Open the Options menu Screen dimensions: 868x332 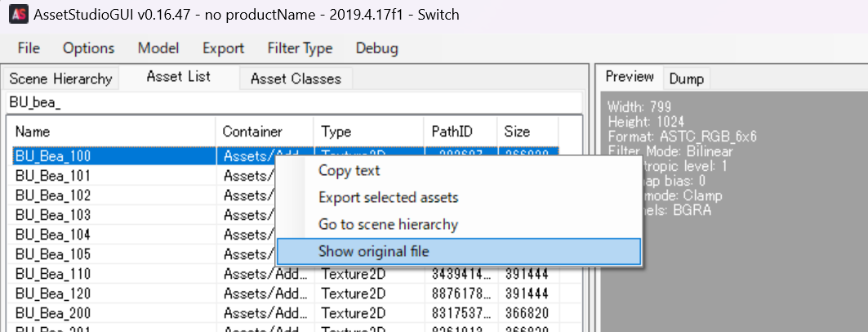(x=88, y=48)
